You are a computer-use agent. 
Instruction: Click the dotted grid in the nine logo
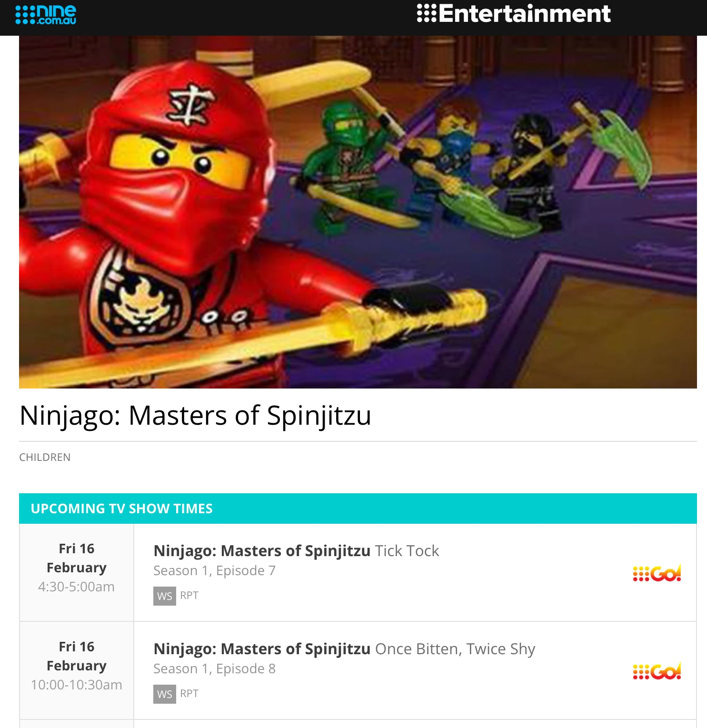[x=25, y=15]
